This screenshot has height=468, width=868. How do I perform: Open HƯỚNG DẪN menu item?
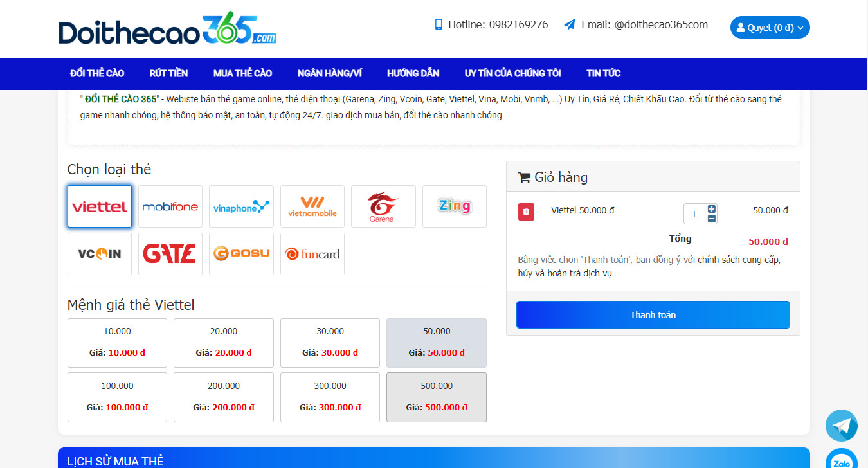413,73
